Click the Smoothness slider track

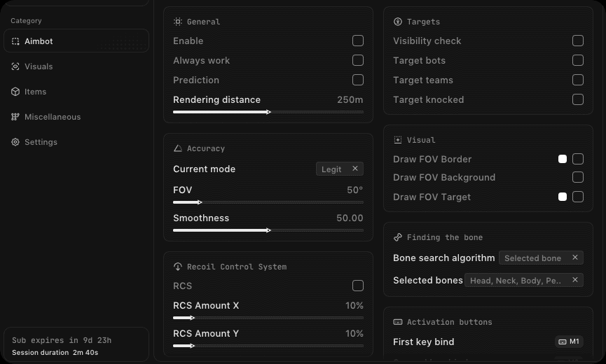pyautogui.click(x=268, y=230)
